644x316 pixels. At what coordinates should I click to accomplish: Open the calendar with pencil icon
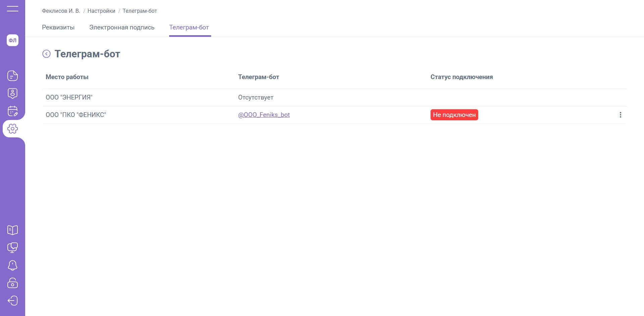click(12, 111)
